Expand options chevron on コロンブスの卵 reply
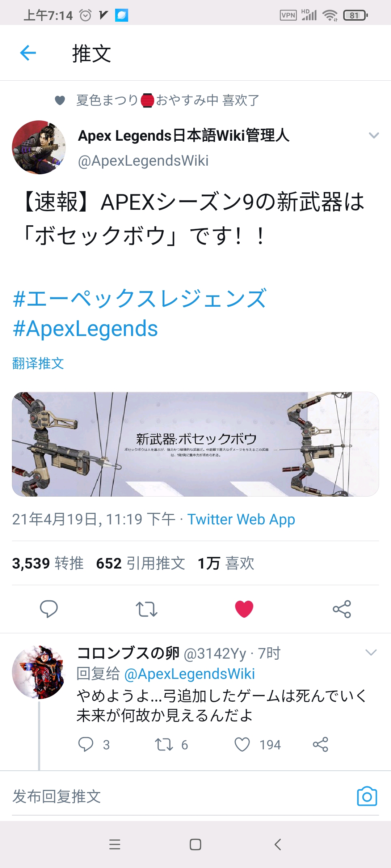The width and height of the screenshot is (391, 868). click(371, 652)
